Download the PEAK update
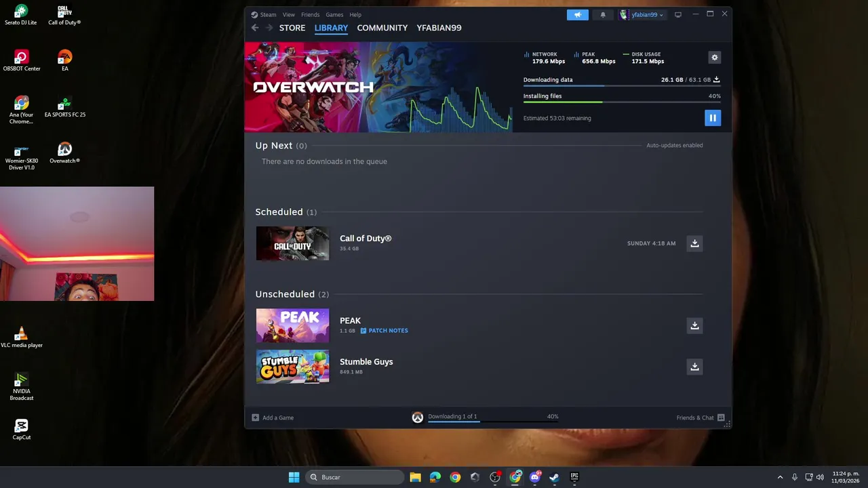This screenshot has width=868, height=488. tap(694, 325)
